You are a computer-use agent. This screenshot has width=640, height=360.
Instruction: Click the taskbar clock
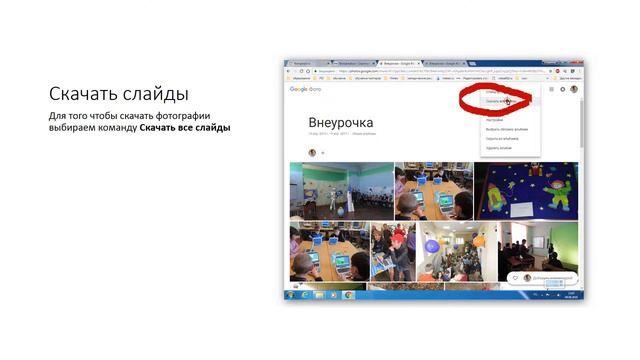571,295
